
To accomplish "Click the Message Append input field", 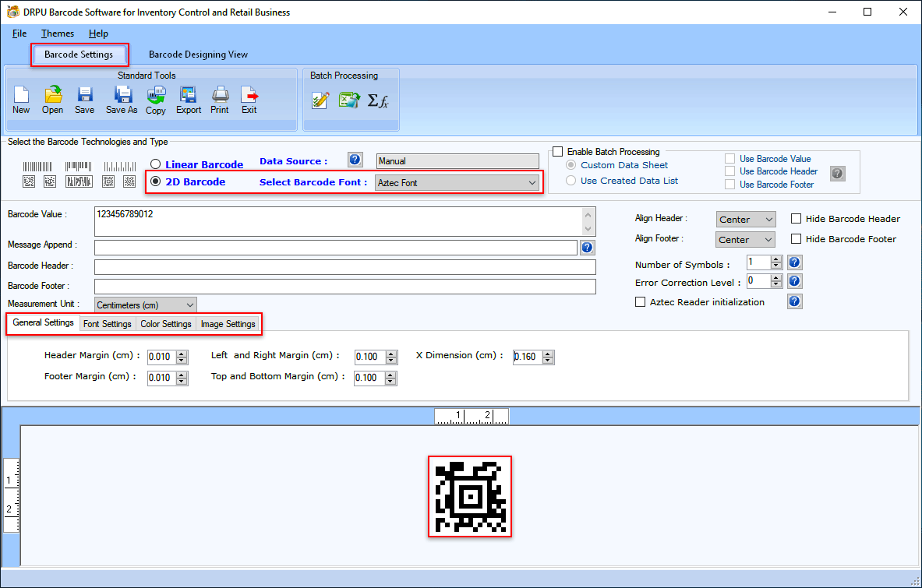I will (336, 248).
